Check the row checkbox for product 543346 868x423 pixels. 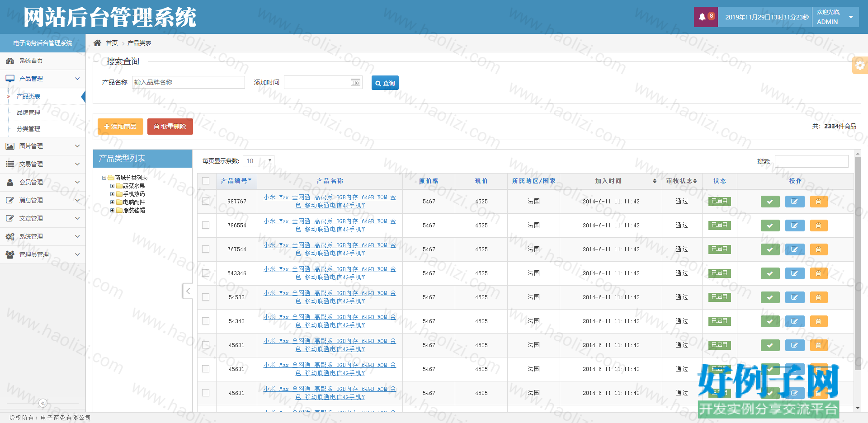(206, 273)
